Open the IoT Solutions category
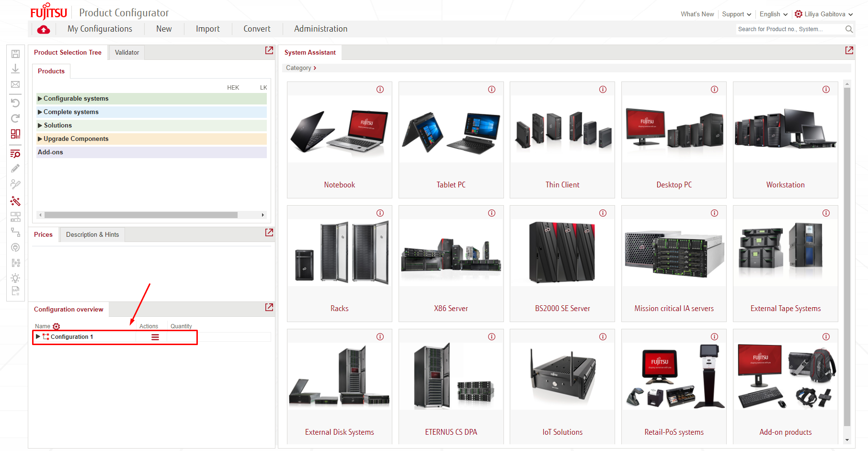The width and height of the screenshot is (868, 451). [x=562, y=386]
